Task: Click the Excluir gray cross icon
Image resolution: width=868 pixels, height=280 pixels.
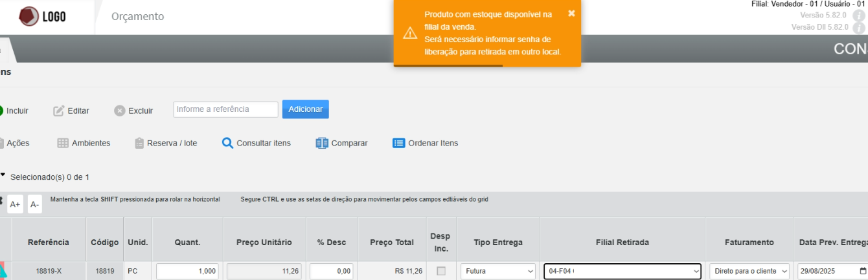Action: [119, 111]
